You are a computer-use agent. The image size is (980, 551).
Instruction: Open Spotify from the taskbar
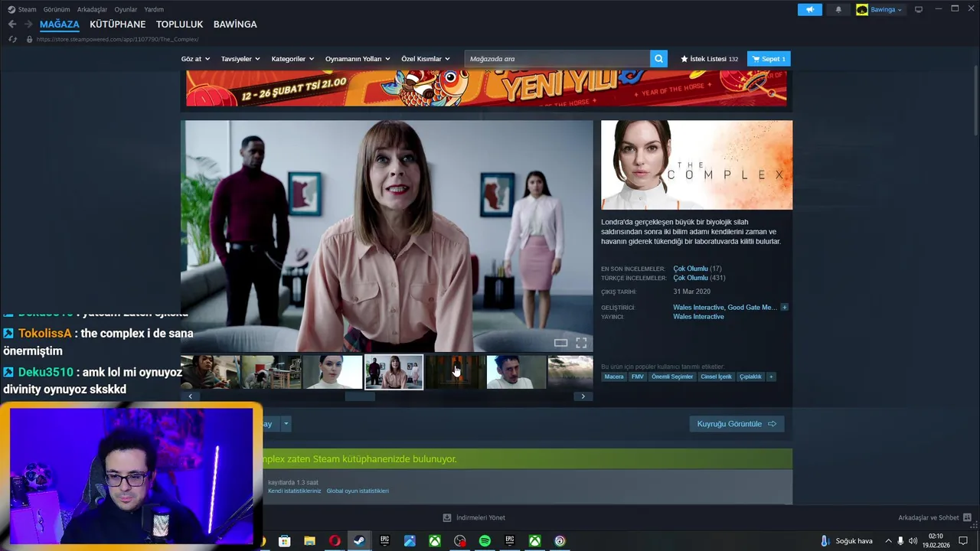pos(485,541)
